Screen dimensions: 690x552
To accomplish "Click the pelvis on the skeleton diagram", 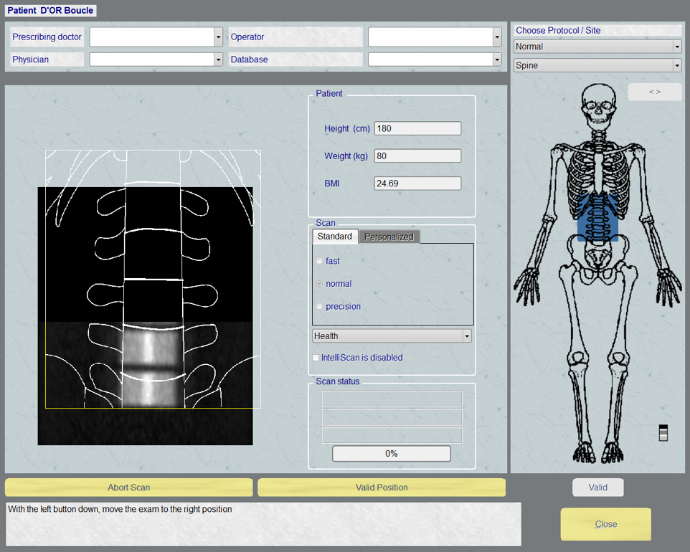I will tap(600, 254).
